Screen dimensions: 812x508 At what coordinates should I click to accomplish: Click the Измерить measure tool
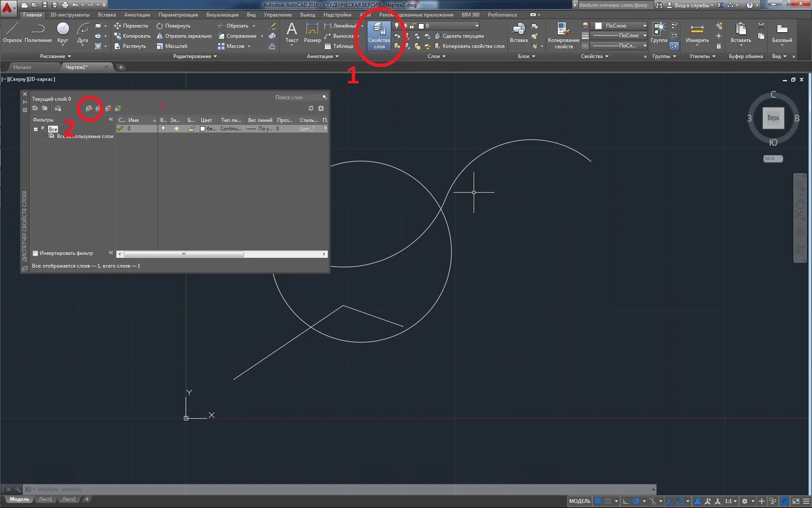pos(697,33)
